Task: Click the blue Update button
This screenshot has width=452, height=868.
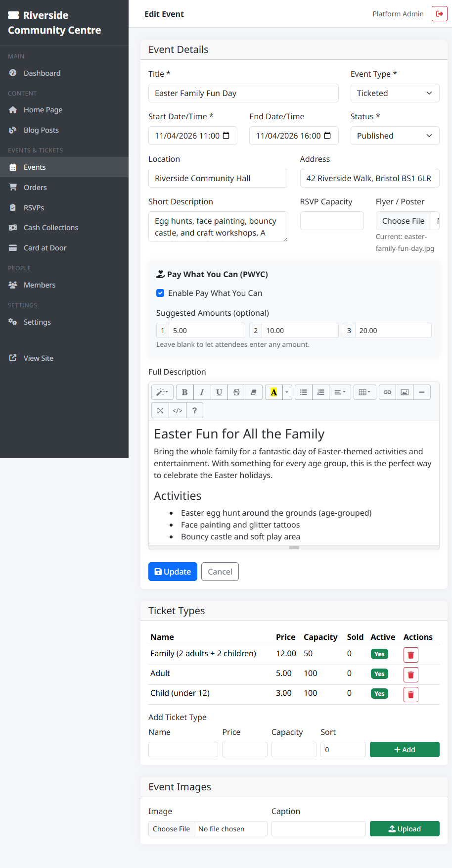Action: pyautogui.click(x=173, y=572)
